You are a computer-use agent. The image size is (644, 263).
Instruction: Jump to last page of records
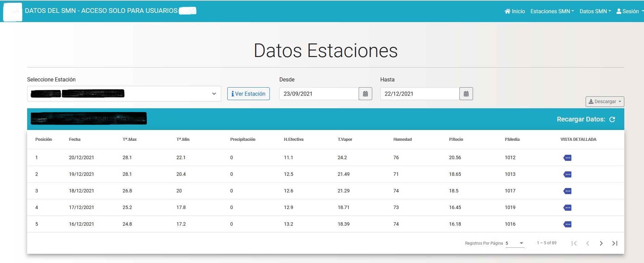(x=614, y=243)
